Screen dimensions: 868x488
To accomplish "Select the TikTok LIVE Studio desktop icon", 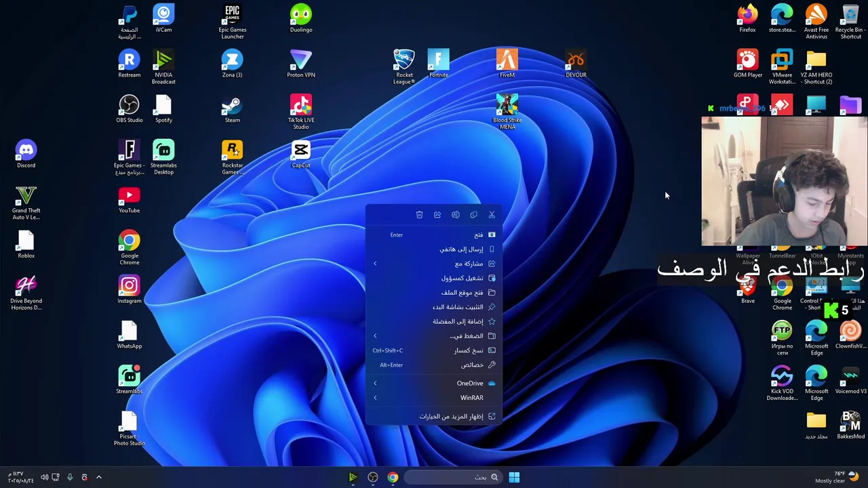I will point(301,112).
